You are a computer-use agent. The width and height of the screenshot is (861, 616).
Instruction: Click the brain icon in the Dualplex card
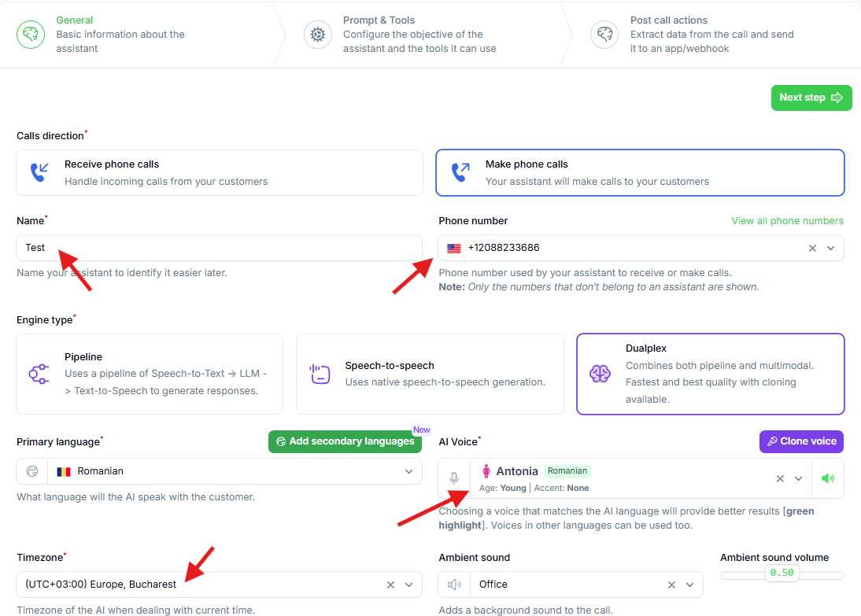600,374
